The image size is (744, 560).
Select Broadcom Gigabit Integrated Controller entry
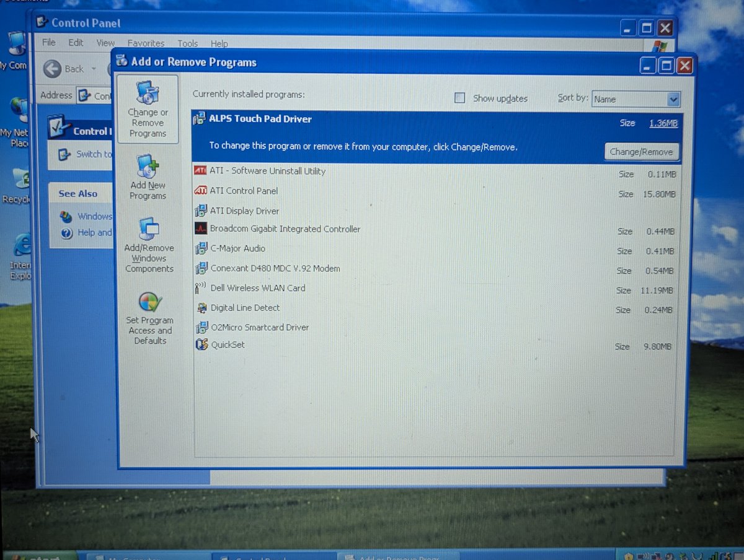click(436, 229)
